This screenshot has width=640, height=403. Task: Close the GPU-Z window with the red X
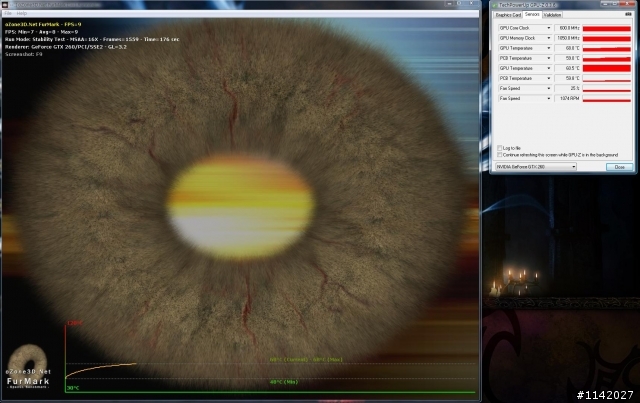point(629,4)
